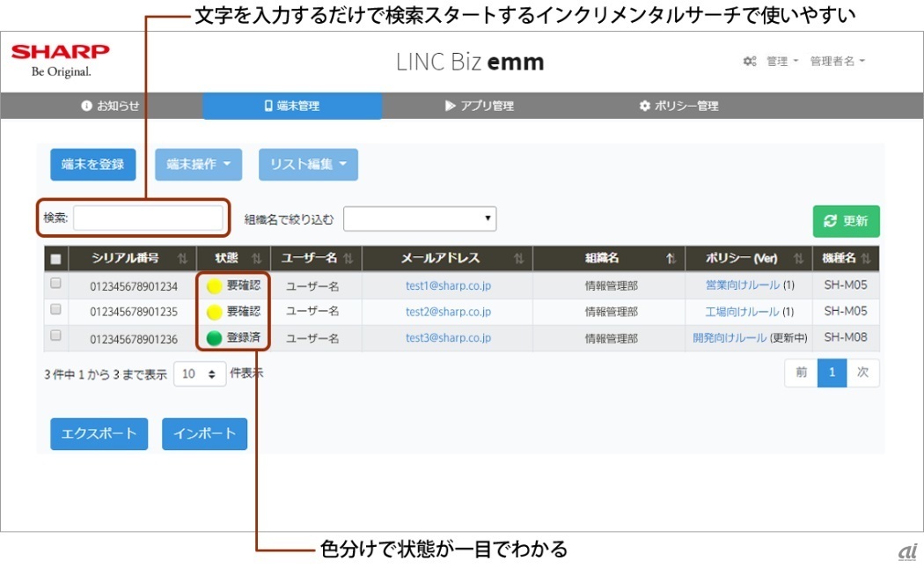Sort the table by 機種名 column
This screenshot has width=924, height=568.
pos(847,258)
